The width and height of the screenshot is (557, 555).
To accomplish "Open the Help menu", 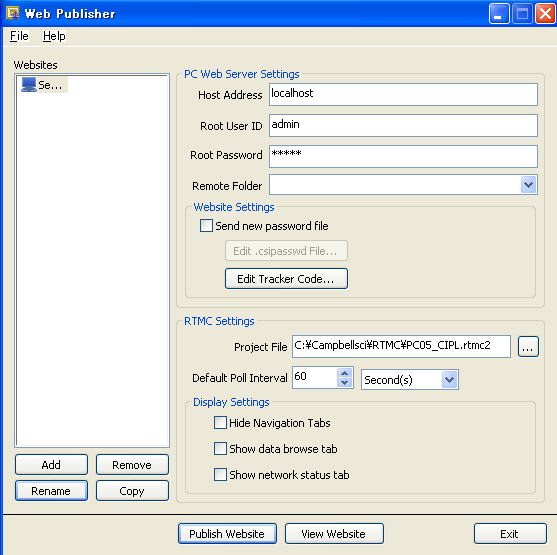I will click(x=54, y=36).
